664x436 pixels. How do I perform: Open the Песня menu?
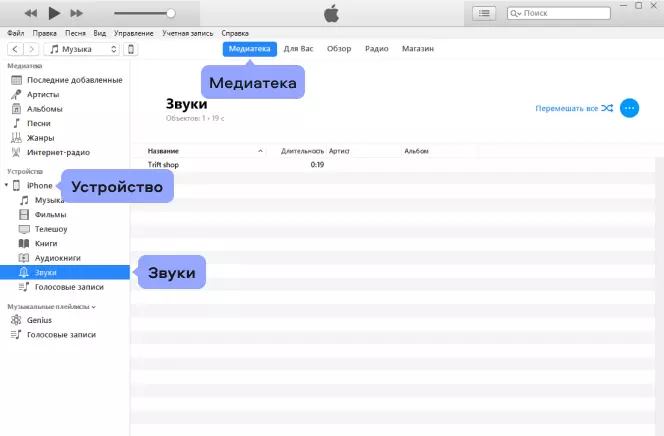tap(75, 33)
